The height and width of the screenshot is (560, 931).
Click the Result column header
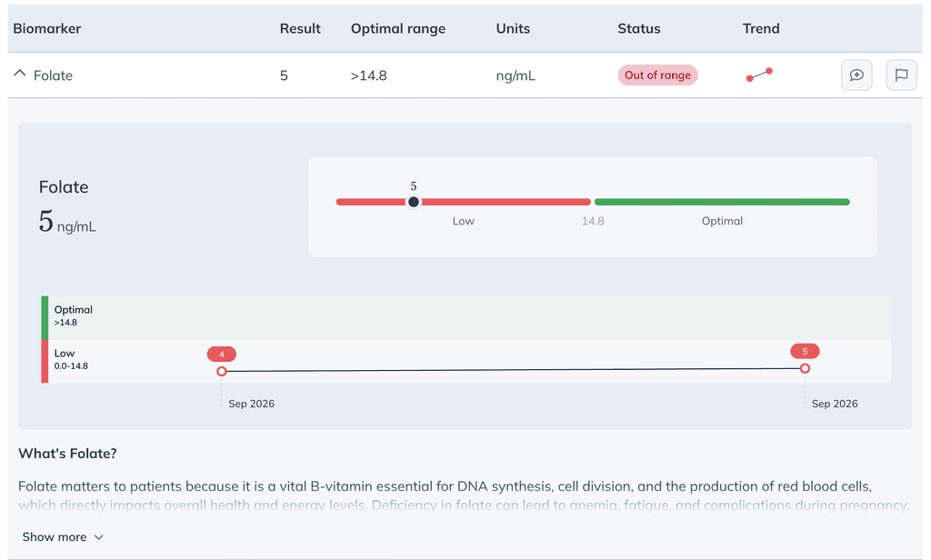(300, 28)
